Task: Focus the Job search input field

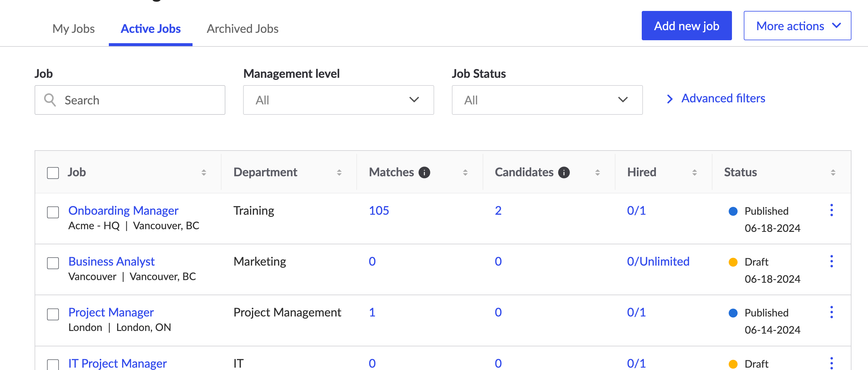Action: [x=130, y=100]
